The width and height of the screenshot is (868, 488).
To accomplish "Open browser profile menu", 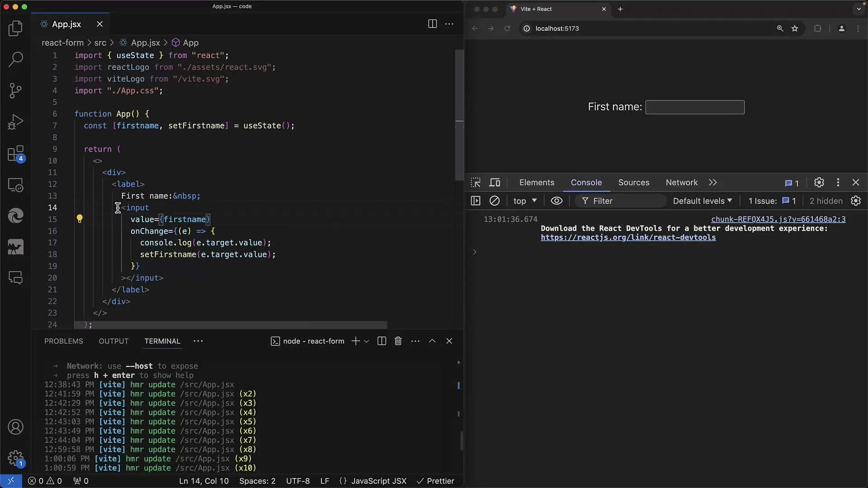I will tap(841, 28).
